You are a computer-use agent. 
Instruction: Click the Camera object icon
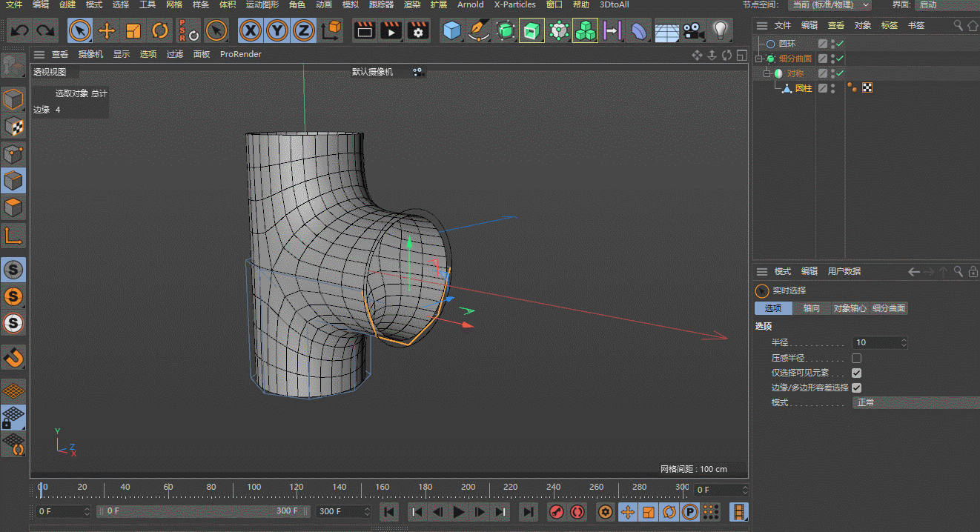click(x=693, y=30)
